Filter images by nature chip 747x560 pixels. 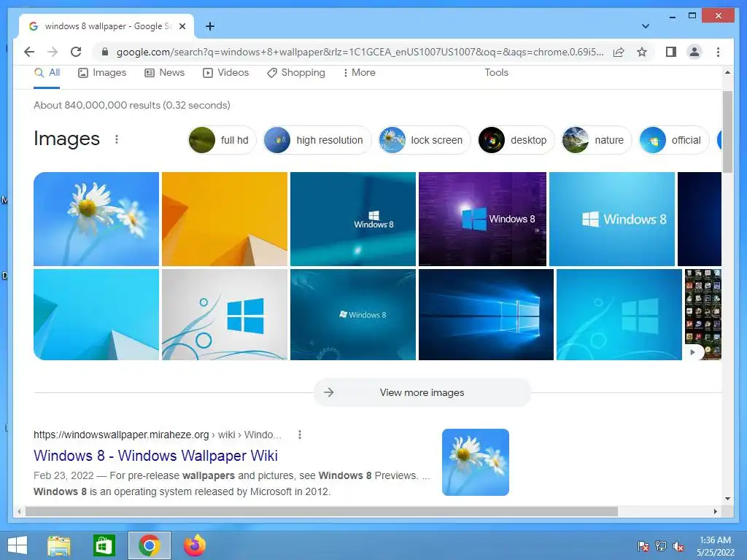597,140
